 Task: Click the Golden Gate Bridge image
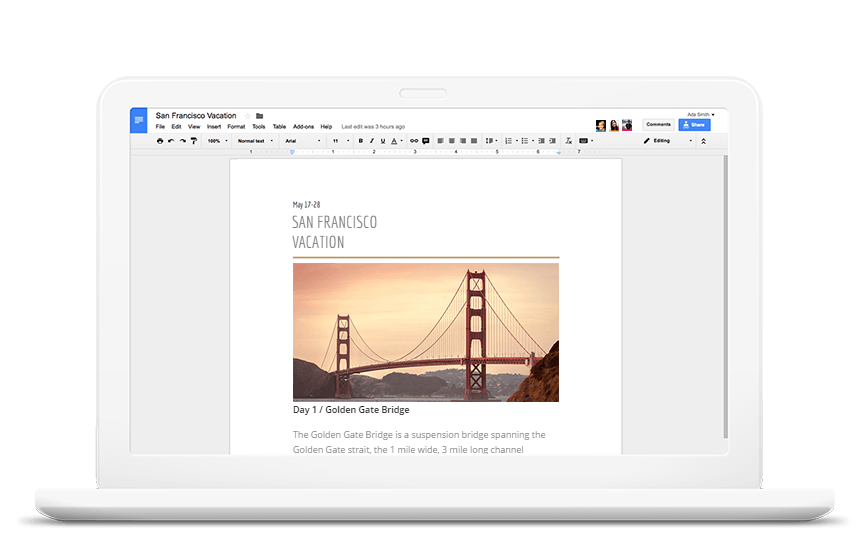click(x=425, y=332)
